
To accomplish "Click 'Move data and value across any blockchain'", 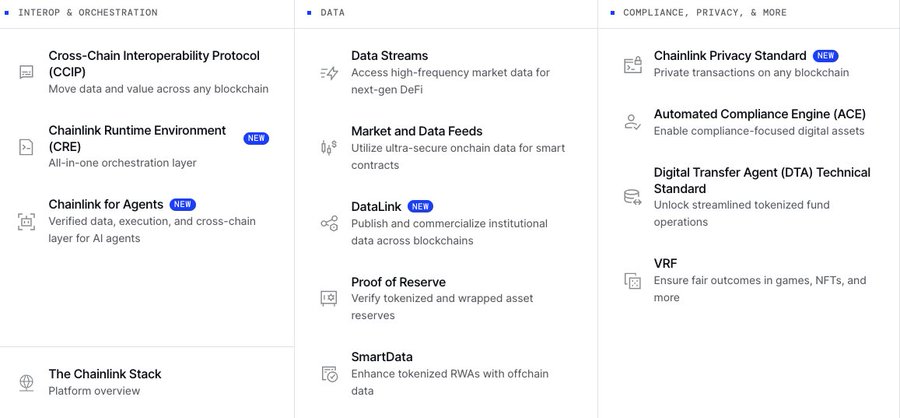I will coord(158,89).
